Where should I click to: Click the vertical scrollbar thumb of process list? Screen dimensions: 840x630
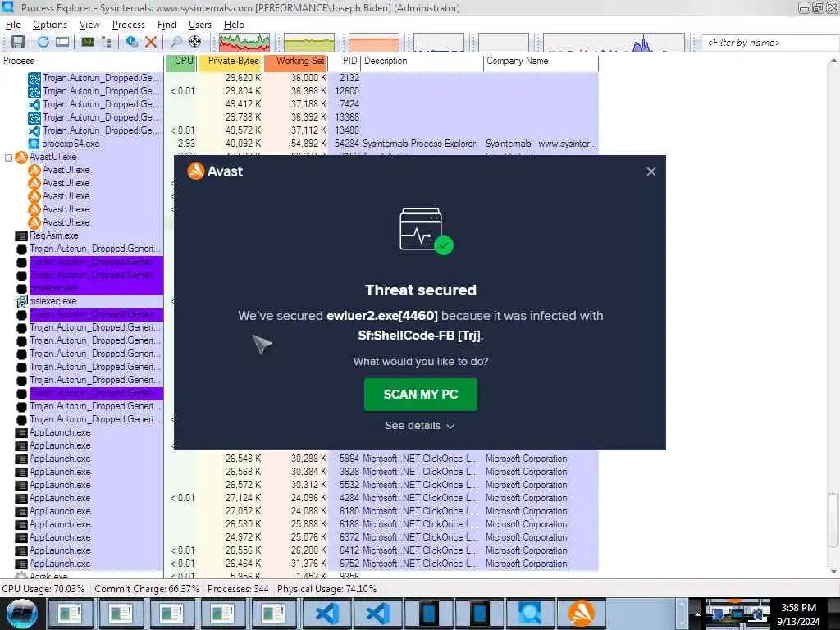point(833,519)
